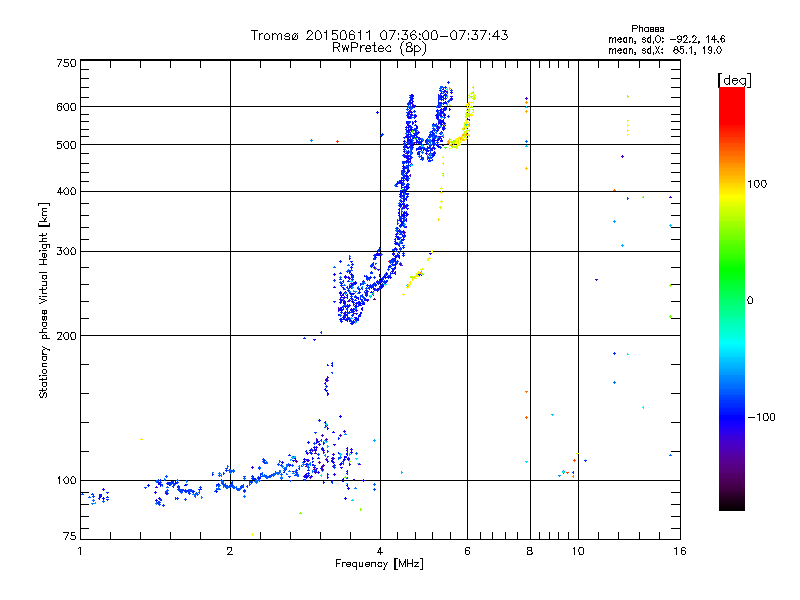800x600 pixels.
Task: Click the 'mean, sd,O: -92.2, 14.6' line
Action: [x=666, y=39]
